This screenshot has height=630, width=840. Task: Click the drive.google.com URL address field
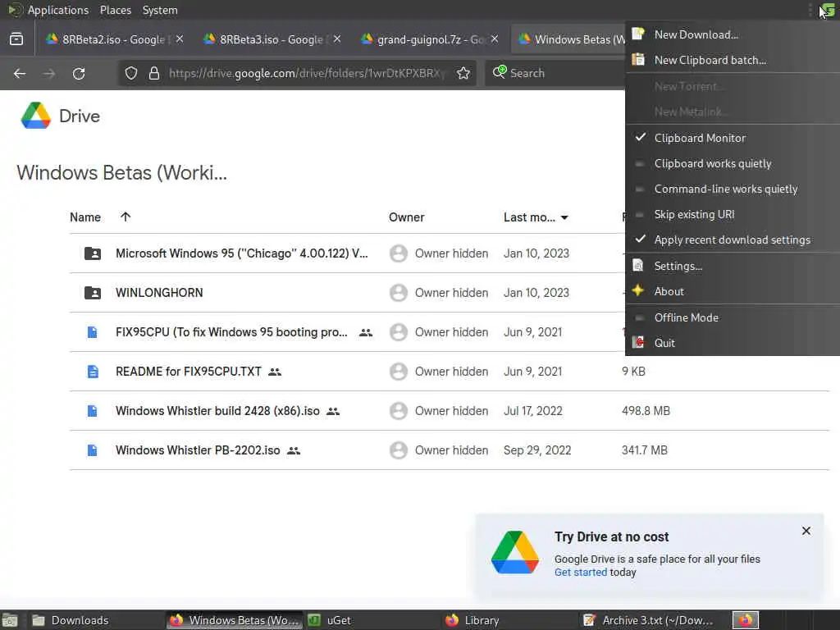coord(307,73)
